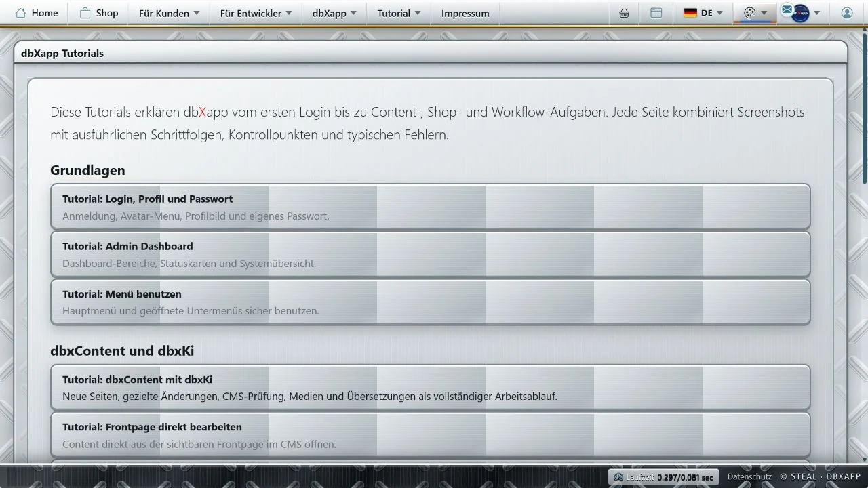Open Tutorial: Menü benutzen
This screenshot has height=488, width=868.
click(431, 302)
